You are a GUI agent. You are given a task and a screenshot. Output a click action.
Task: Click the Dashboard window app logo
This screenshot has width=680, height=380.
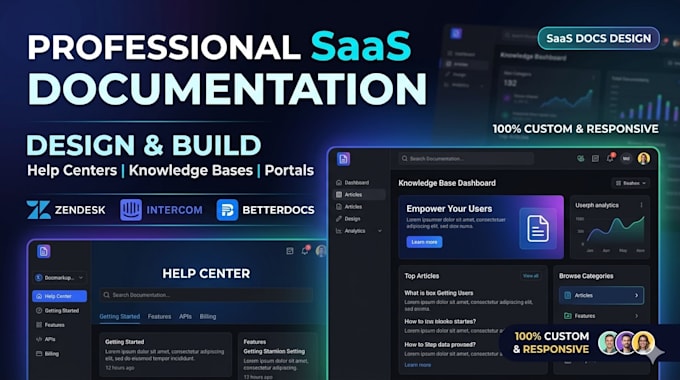343,159
